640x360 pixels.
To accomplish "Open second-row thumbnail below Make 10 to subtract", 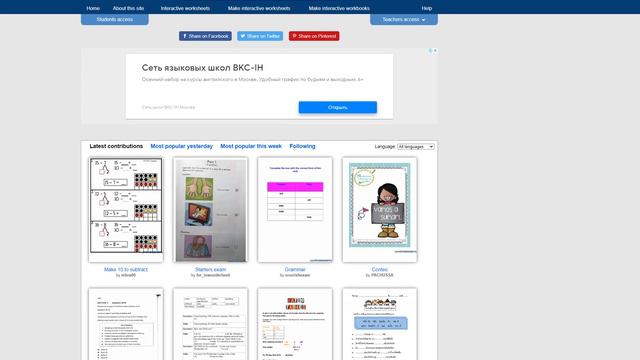I will point(126,324).
